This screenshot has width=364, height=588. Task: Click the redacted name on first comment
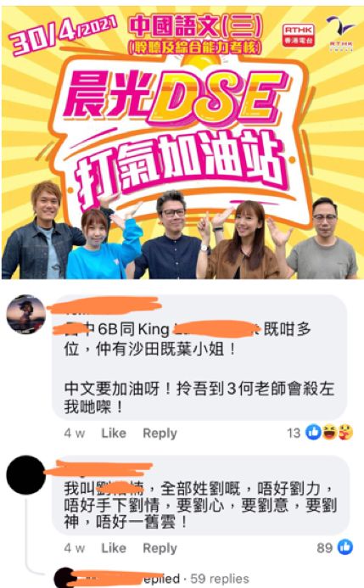click(x=104, y=305)
